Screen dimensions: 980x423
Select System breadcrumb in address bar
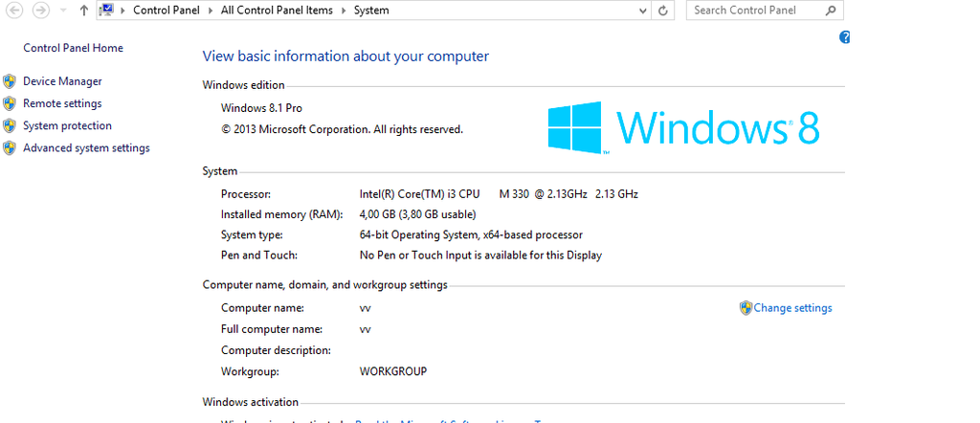point(371,10)
